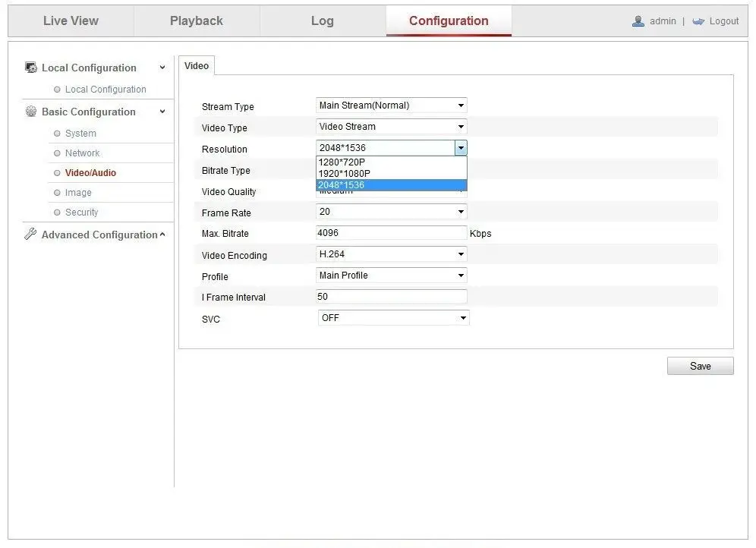Switch to Live View tab
The height and width of the screenshot is (548, 756).
[71, 20]
